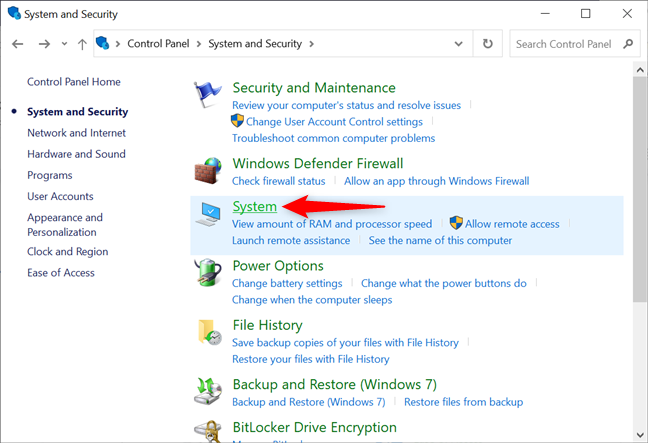Click the shield icon beside Change User Account Control
Viewport: 648px width, 443px height.
(237, 121)
